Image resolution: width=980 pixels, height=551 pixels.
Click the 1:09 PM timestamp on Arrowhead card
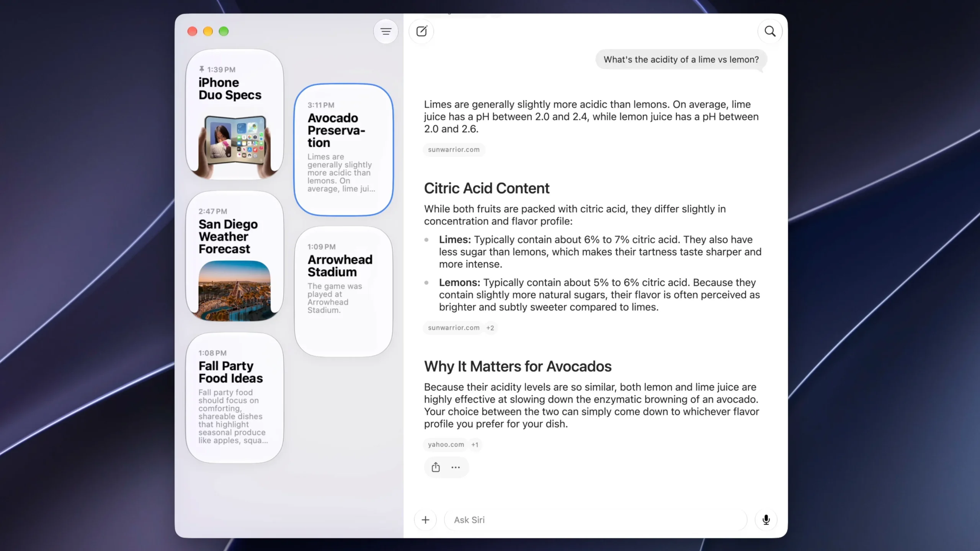tap(322, 247)
